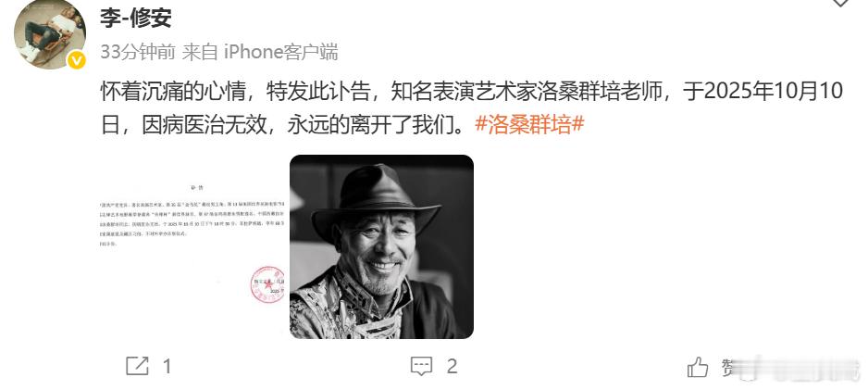Open the repost share icon

pos(137,366)
